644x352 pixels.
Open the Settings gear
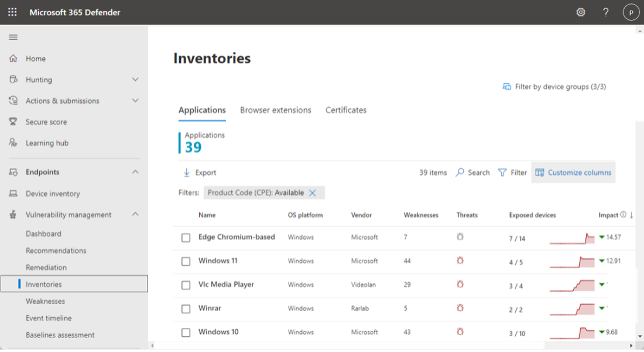pyautogui.click(x=580, y=12)
